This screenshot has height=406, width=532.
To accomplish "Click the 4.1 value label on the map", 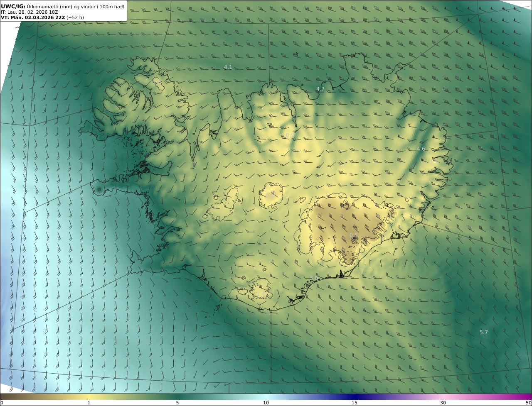I will pyautogui.click(x=228, y=67).
